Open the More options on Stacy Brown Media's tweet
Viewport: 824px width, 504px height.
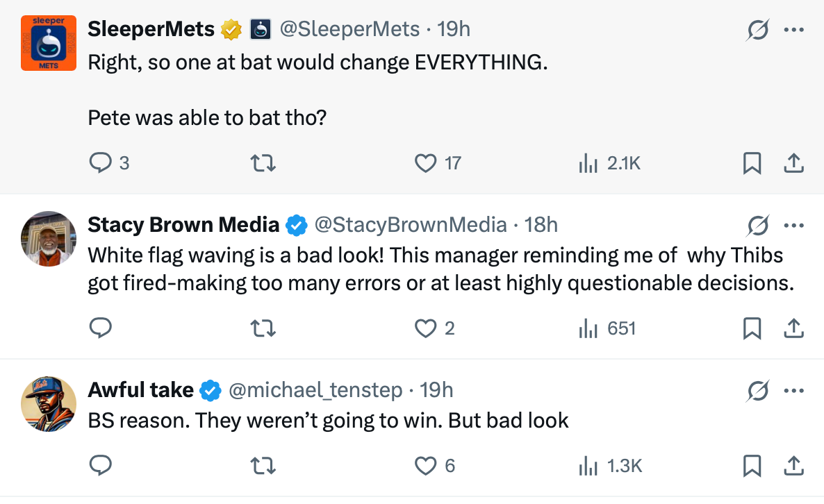pyautogui.click(x=793, y=226)
